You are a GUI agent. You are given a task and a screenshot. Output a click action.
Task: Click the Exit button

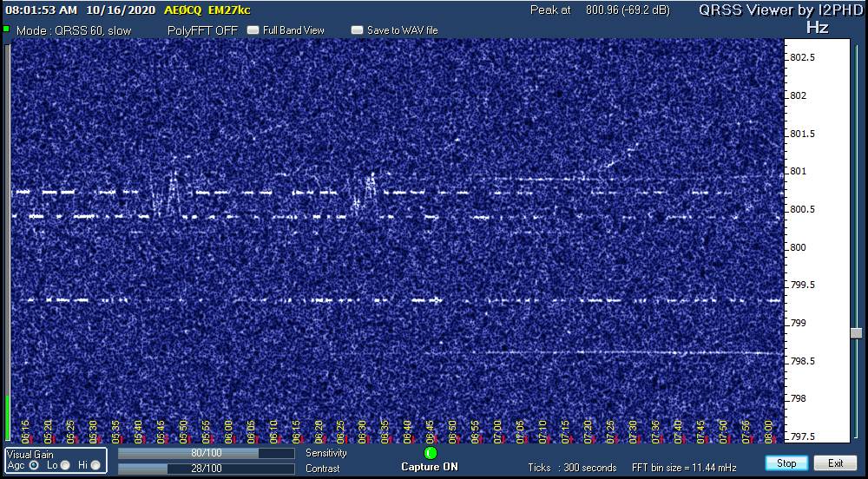(835, 463)
